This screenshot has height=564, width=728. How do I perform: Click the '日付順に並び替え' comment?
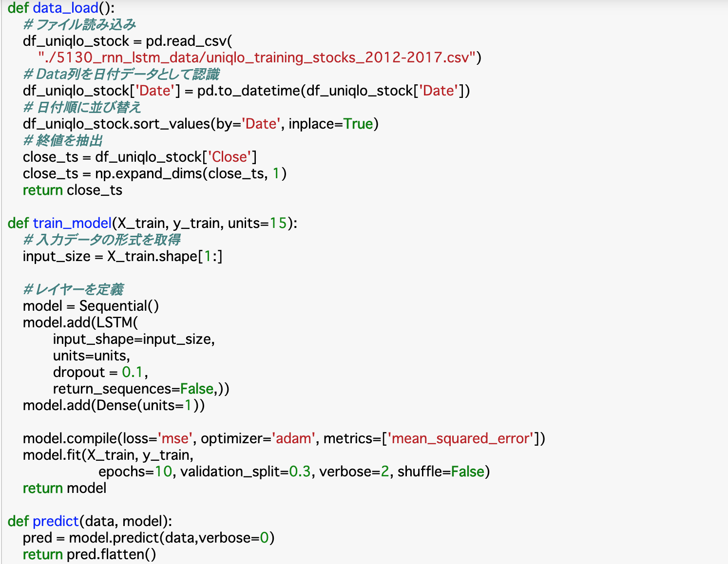point(82,107)
